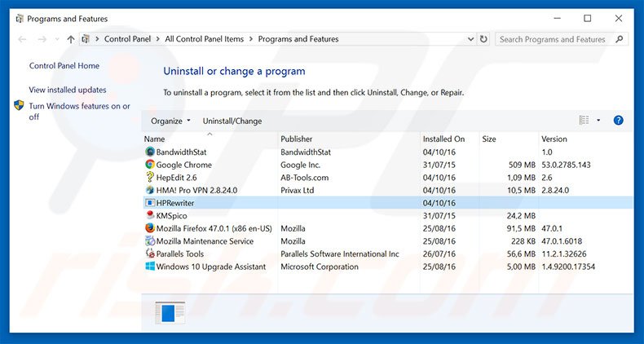This screenshot has width=644, height=344.
Task: Go to Control Panel breadcrumb
Action: [x=127, y=39]
